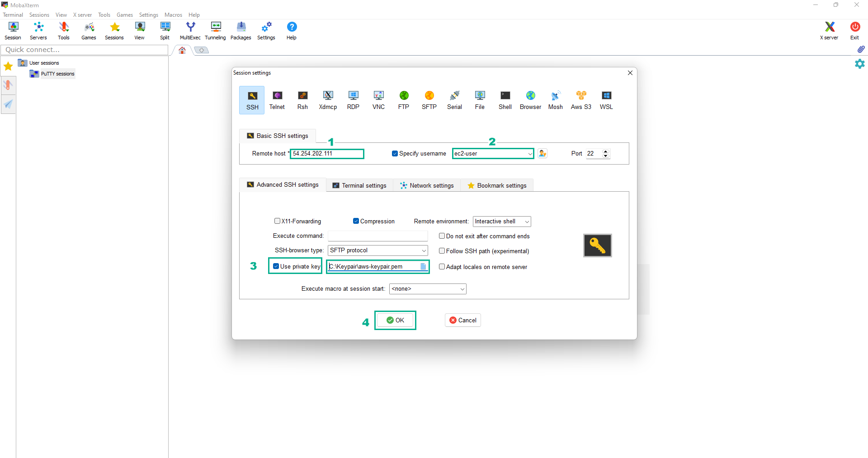Screen dimensions: 868x458
Task: Select the Shell session type
Action: (505, 100)
